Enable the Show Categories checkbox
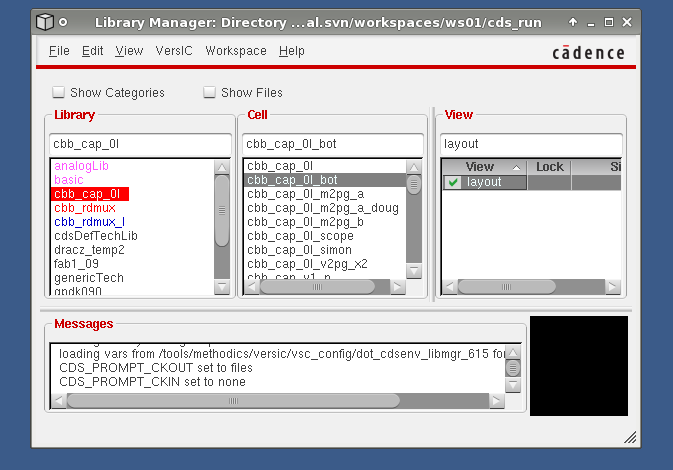 pyautogui.click(x=58, y=93)
